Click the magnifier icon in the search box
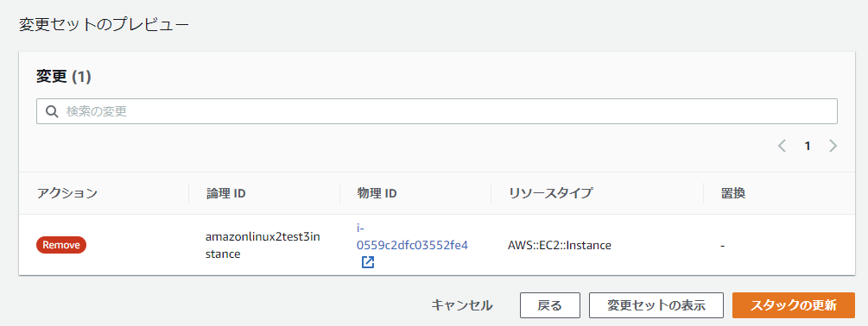 52,111
